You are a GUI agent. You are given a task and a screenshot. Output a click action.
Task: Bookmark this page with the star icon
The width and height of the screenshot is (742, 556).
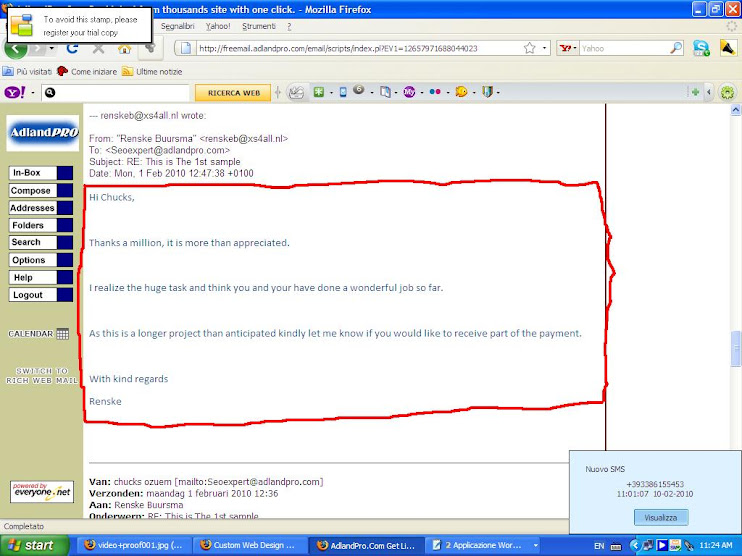click(x=530, y=48)
